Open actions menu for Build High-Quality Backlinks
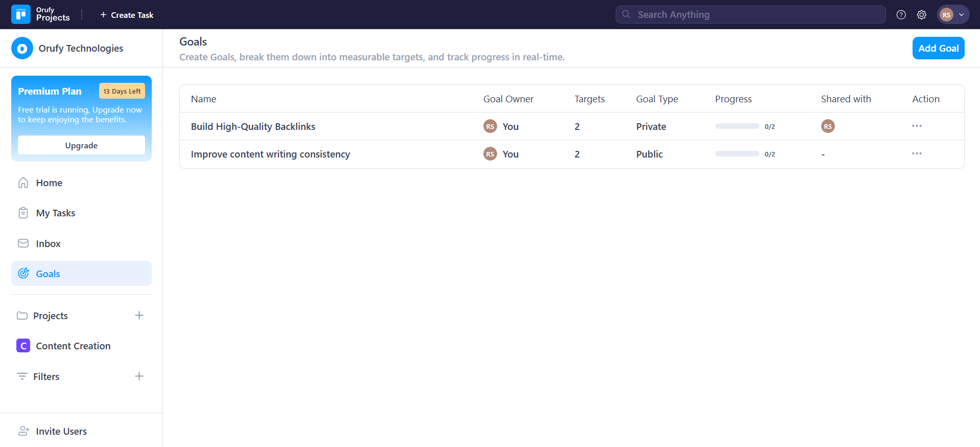The image size is (980, 447). 917,126
